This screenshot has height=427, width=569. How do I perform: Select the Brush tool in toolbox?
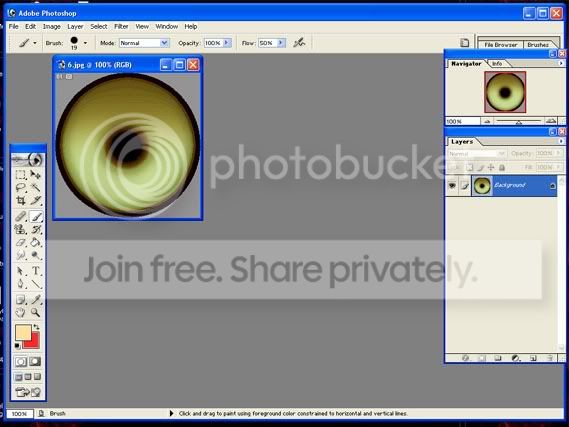[36, 217]
